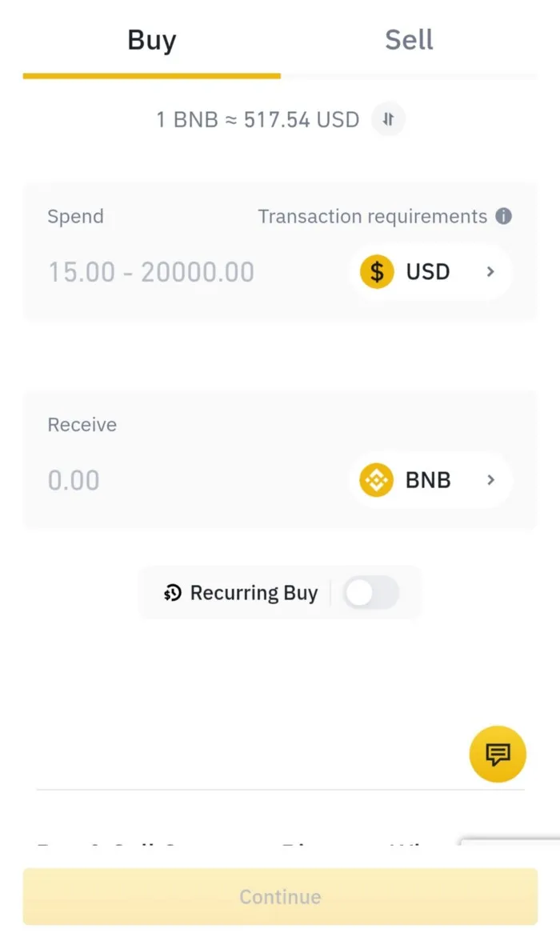Tap the currency conversion swap icon
The height and width of the screenshot is (937, 560).
[388, 119]
